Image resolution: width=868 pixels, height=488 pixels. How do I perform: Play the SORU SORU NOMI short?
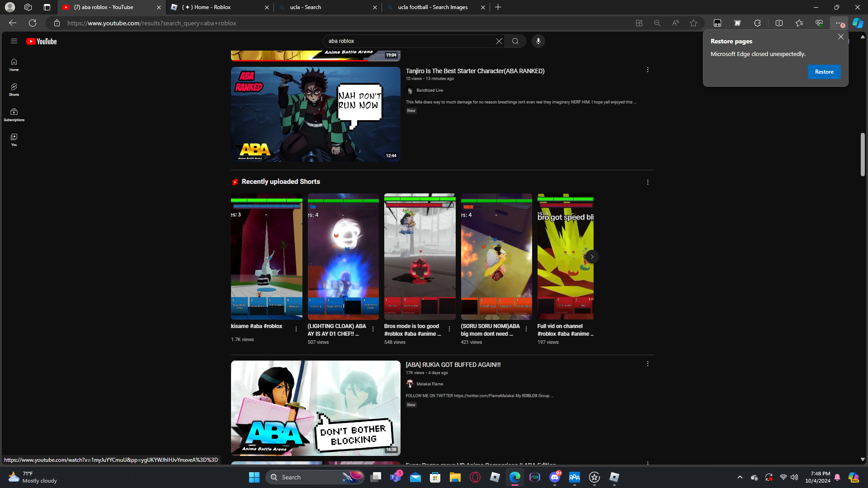click(496, 257)
